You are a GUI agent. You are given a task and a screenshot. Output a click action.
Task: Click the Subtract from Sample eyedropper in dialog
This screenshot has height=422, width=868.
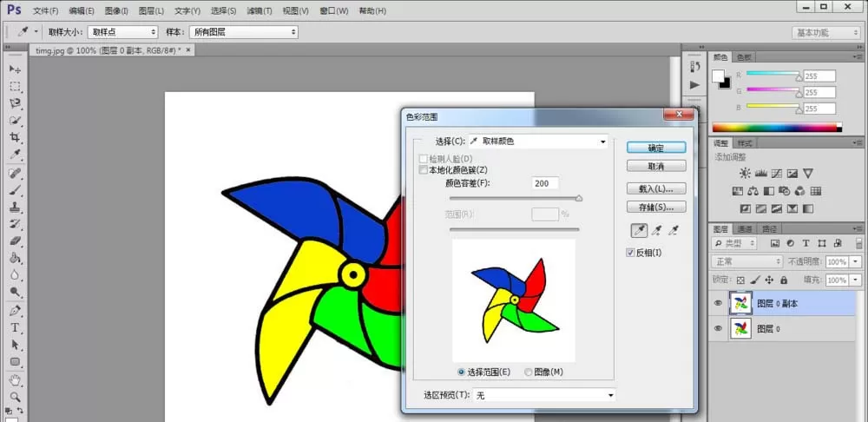(x=674, y=230)
